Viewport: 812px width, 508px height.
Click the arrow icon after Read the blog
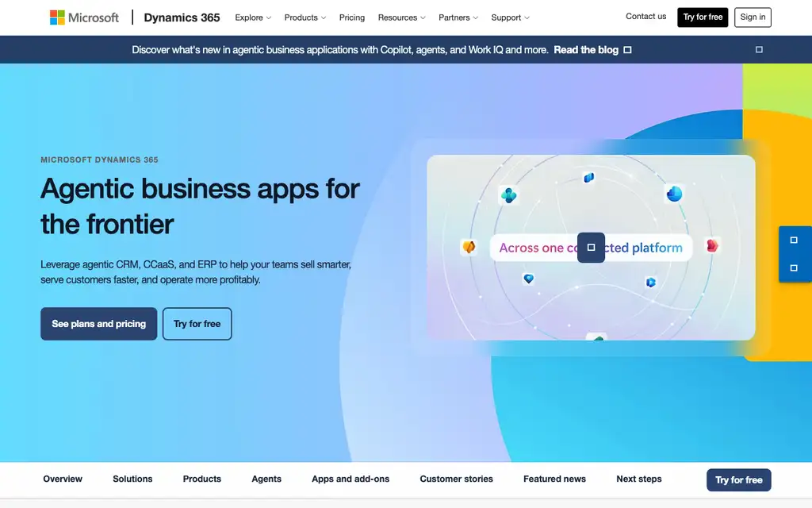point(627,50)
